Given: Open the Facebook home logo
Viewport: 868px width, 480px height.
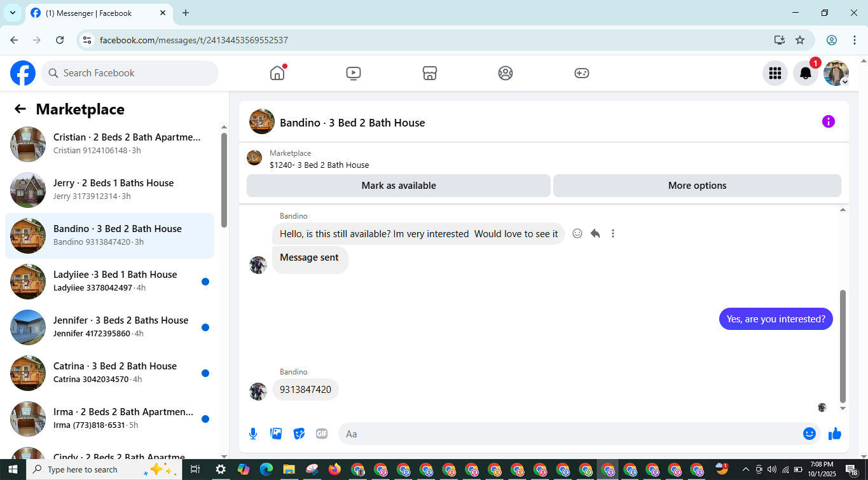Looking at the screenshot, I should pyautogui.click(x=23, y=73).
